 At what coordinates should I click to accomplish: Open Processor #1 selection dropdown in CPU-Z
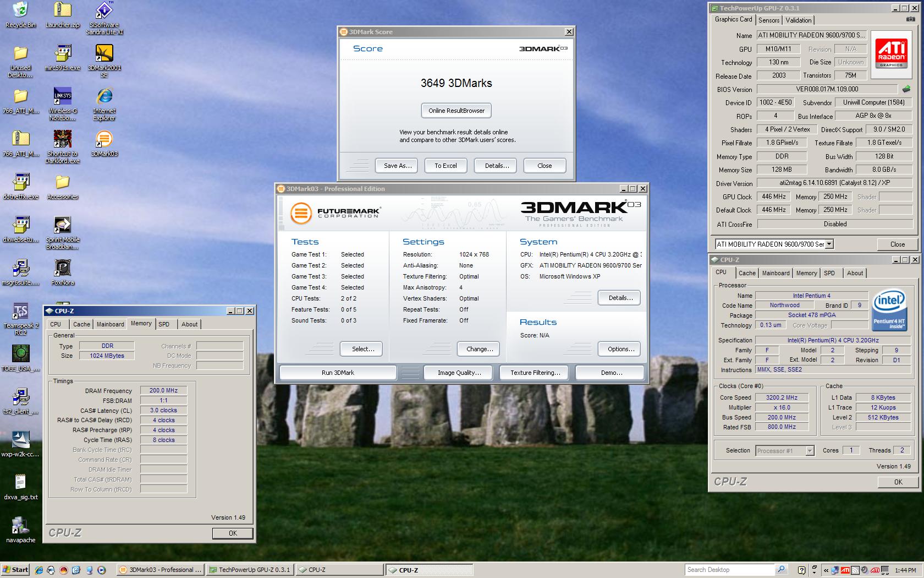810,450
